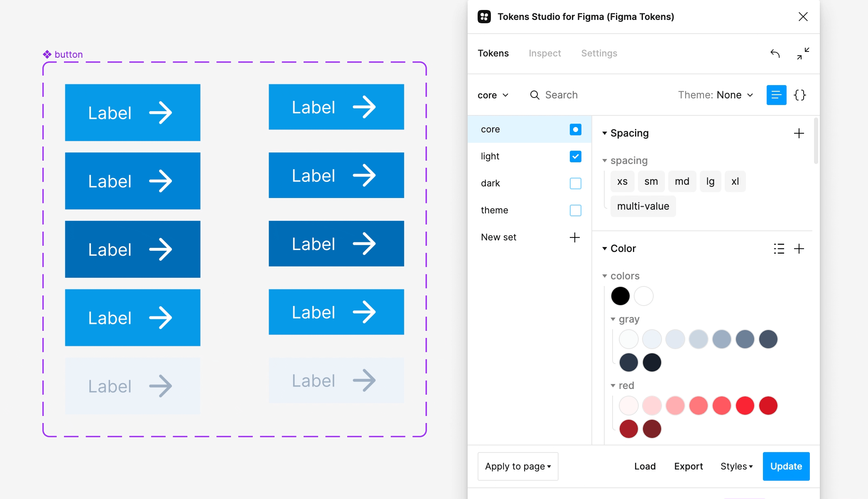Viewport: 868px width, 499px height.
Task: Enable the dark token set
Action: click(576, 183)
